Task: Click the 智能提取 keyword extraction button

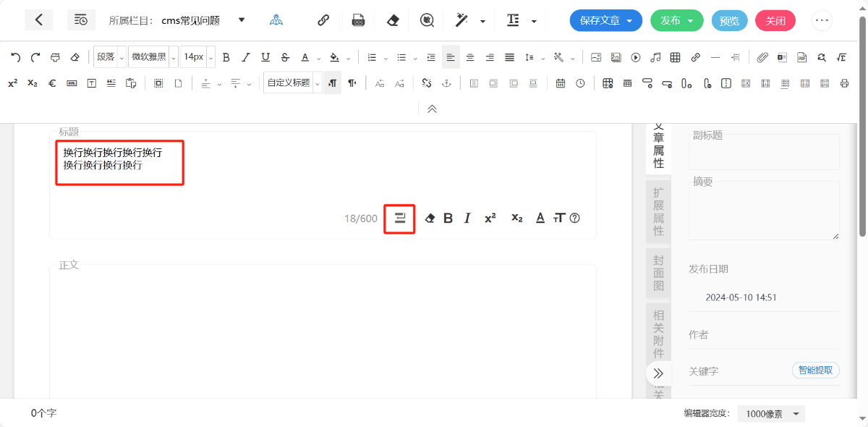Action: 815,370
